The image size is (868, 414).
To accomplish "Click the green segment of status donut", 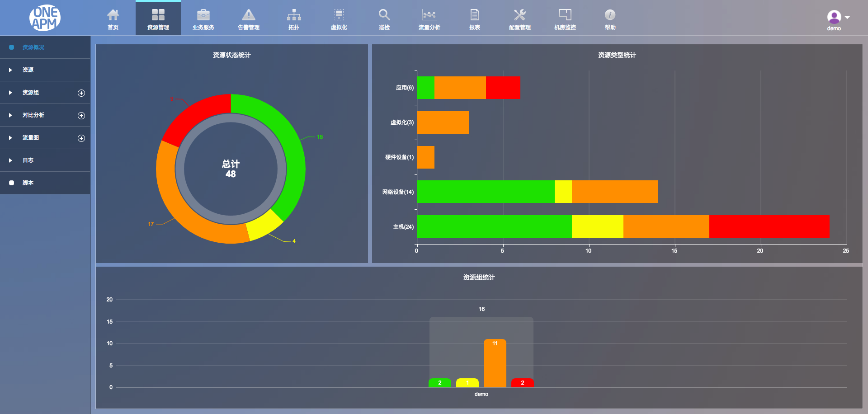I will [x=289, y=149].
